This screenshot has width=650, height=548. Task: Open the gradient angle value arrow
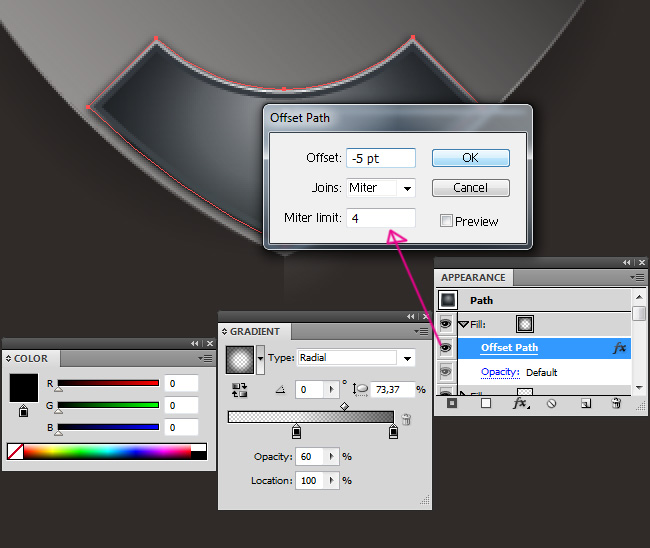(x=331, y=389)
